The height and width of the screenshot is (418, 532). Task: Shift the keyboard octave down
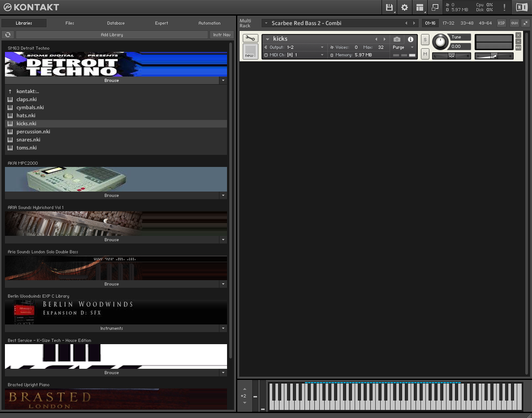[x=245, y=403]
